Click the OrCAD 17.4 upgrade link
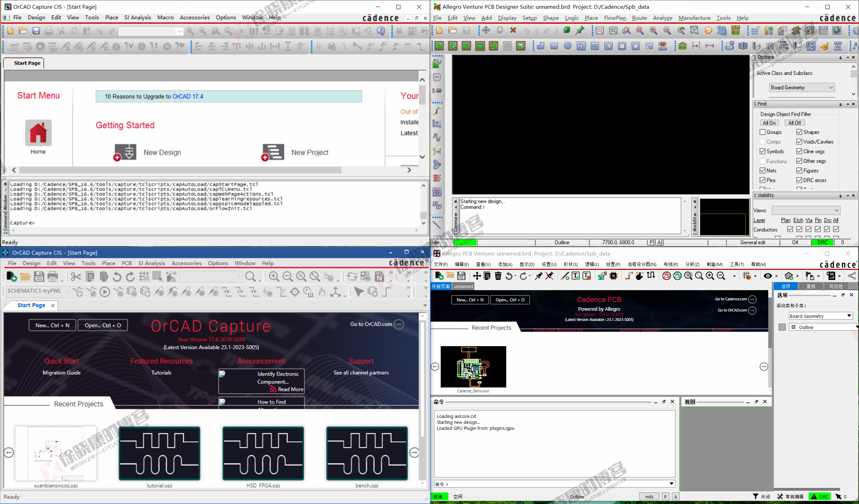 tap(188, 97)
